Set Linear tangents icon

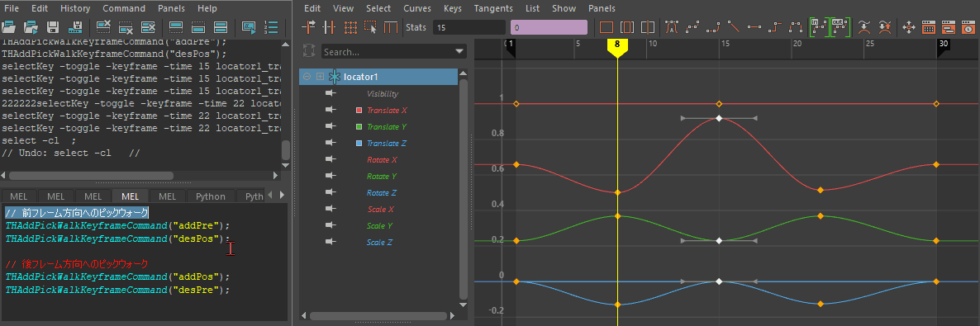pos(734,27)
